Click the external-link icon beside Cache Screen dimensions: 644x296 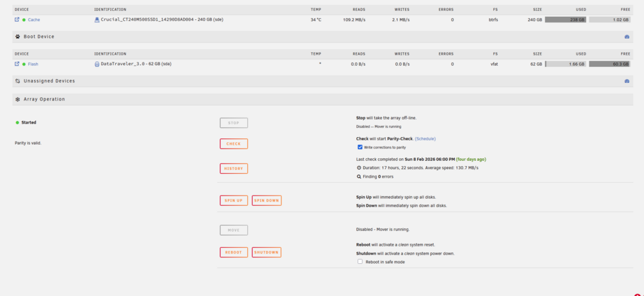pyautogui.click(x=17, y=19)
